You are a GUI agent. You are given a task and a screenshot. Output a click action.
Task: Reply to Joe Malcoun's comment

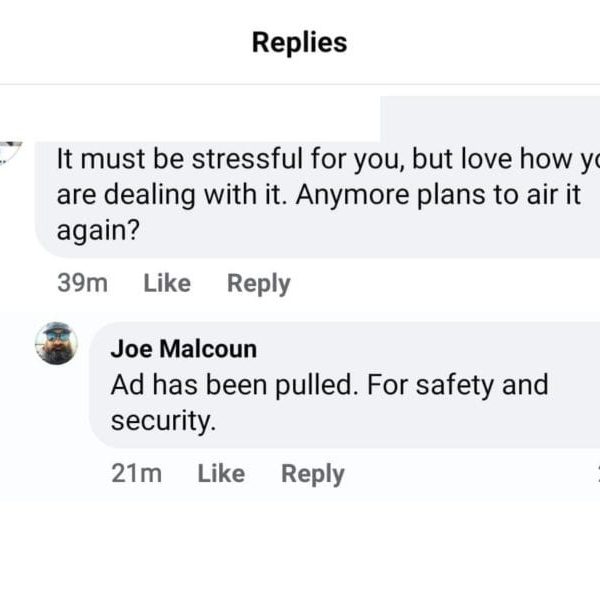pyautogui.click(x=312, y=474)
